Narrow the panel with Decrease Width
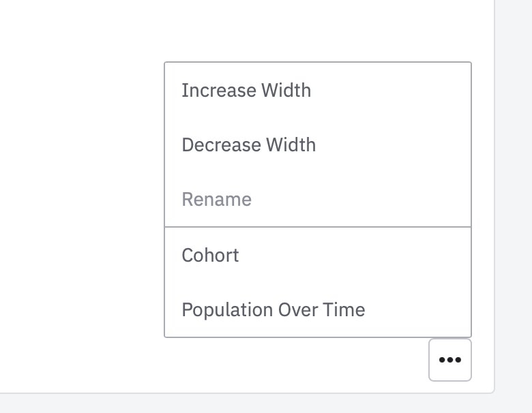 point(249,145)
